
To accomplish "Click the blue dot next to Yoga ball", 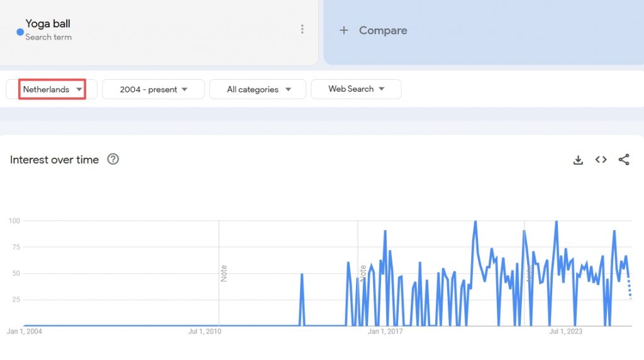I will click(20, 31).
